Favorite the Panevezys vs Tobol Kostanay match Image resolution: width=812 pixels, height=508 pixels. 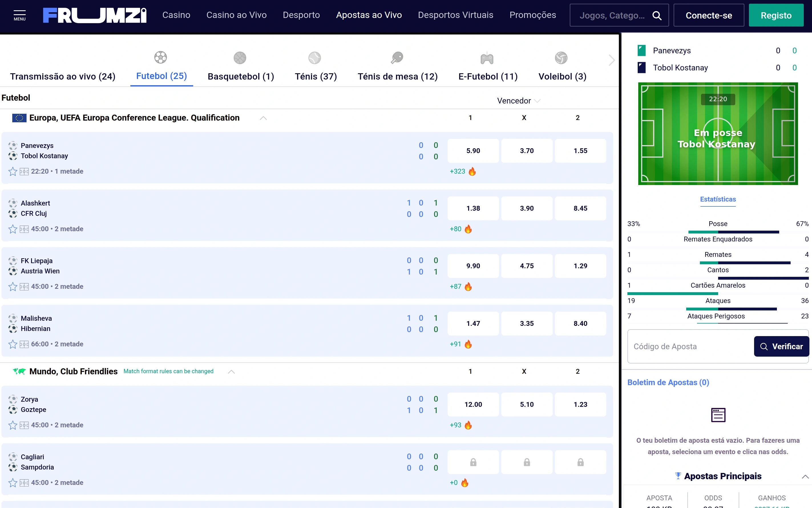point(13,172)
